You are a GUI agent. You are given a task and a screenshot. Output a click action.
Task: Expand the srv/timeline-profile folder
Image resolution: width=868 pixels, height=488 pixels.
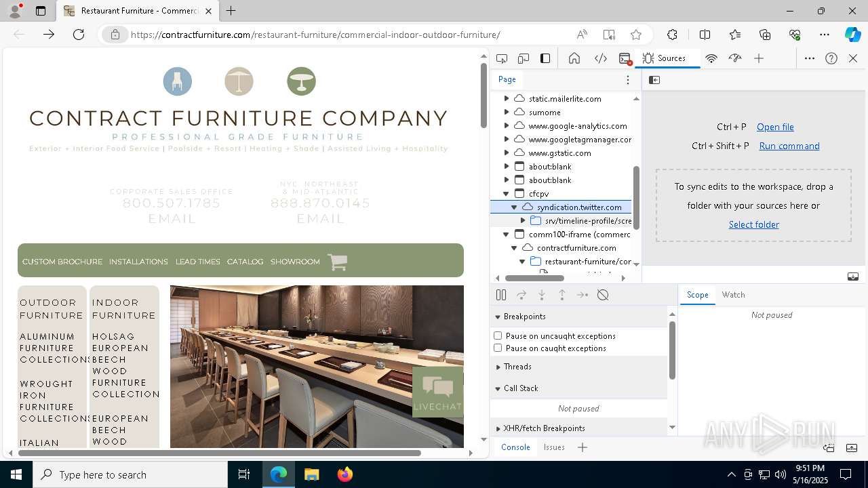tap(523, 221)
